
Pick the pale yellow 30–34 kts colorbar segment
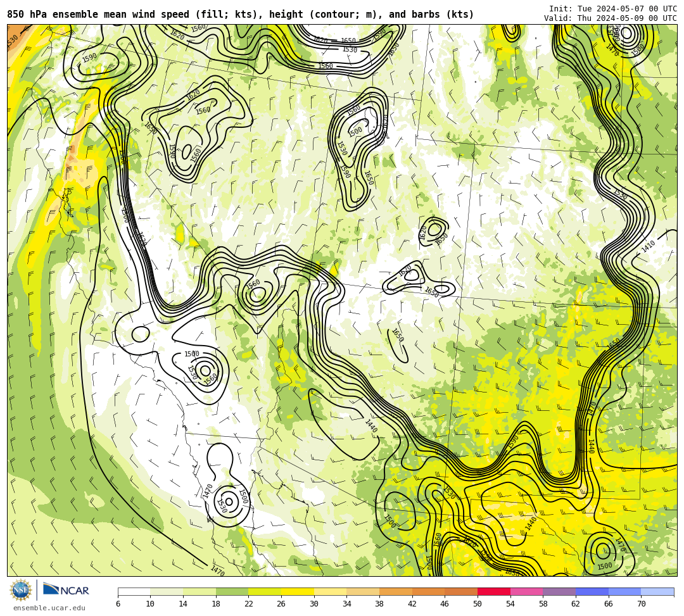[x=330, y=592]
